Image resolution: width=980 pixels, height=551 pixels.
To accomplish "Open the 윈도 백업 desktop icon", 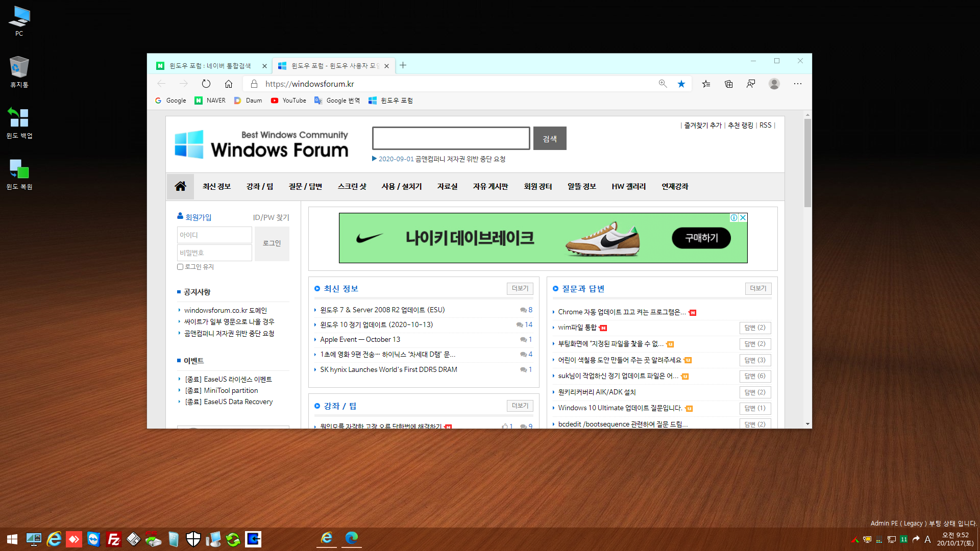I will (19, 123).
